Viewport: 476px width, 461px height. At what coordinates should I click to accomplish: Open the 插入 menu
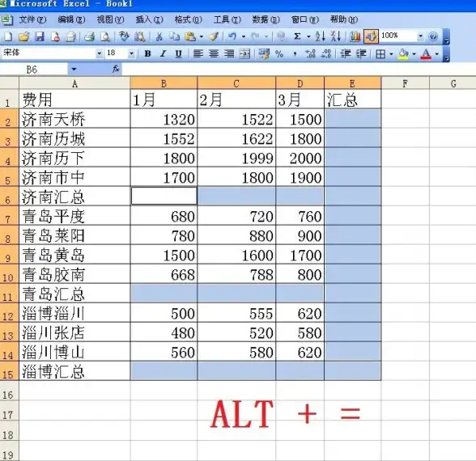click(149, 19)
